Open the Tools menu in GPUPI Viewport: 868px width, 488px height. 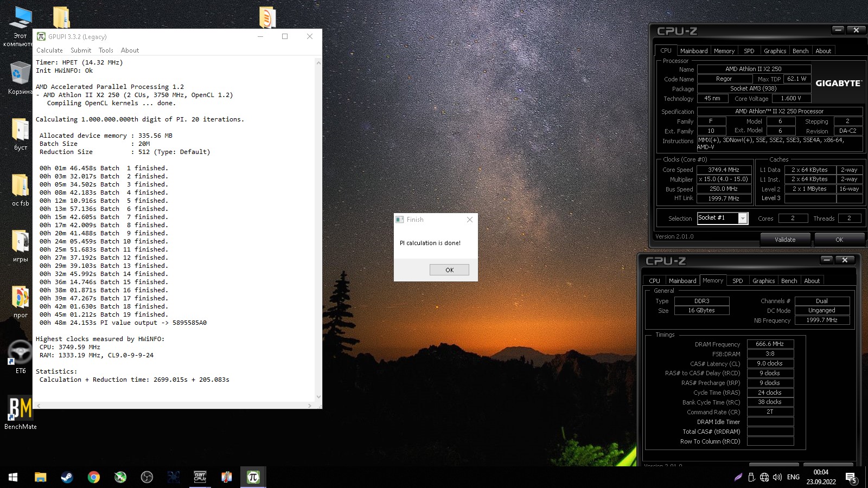(x=106, y=50)
